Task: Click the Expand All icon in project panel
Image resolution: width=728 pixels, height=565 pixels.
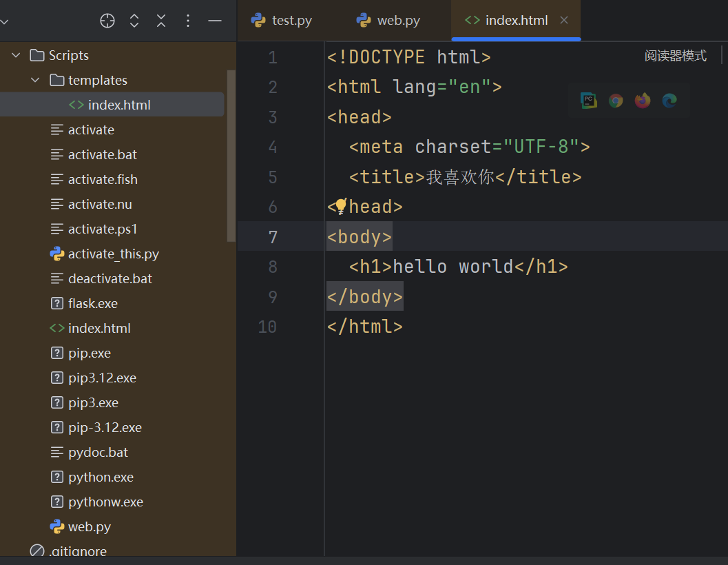Action: click(x=134, y=21)
